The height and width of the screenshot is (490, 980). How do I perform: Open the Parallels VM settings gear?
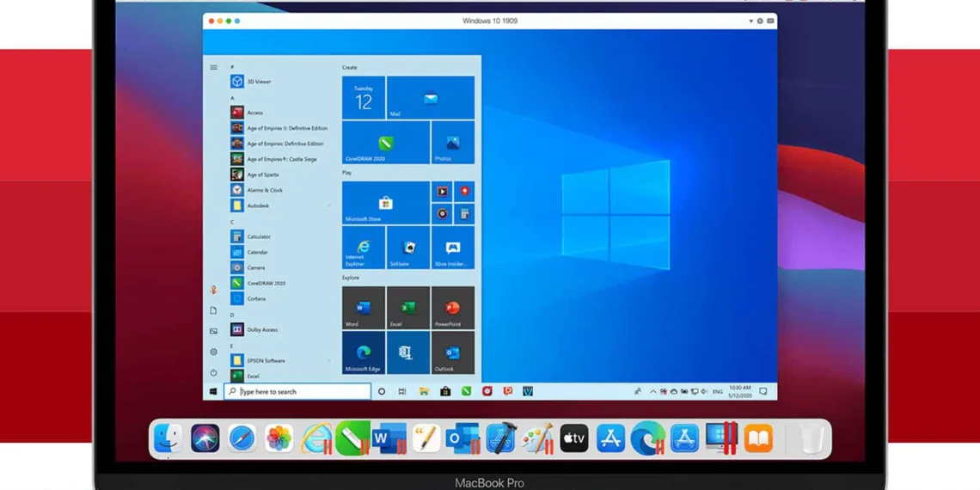pyautogui.click(x=760, y=21)
